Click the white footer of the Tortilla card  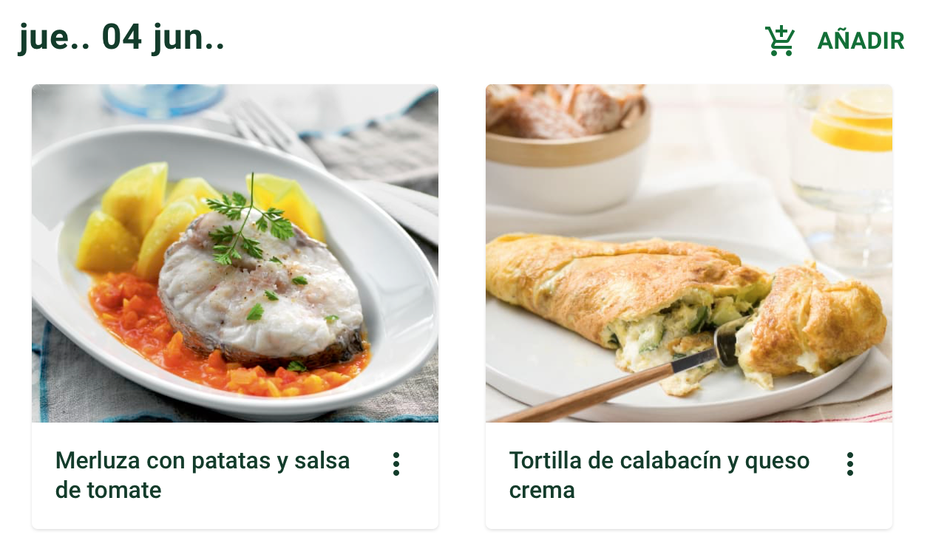[689, 476]
